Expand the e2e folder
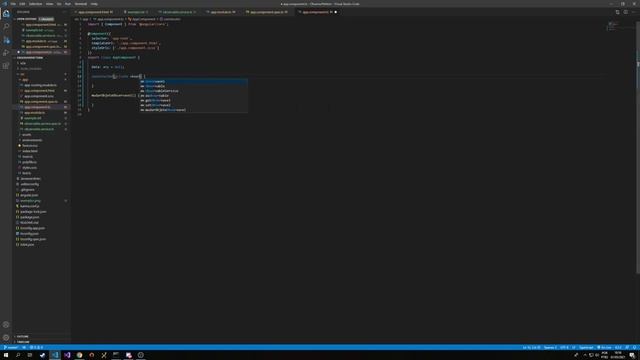The height and width of the screenshot is (360, 640). click(x=23, y=63)
